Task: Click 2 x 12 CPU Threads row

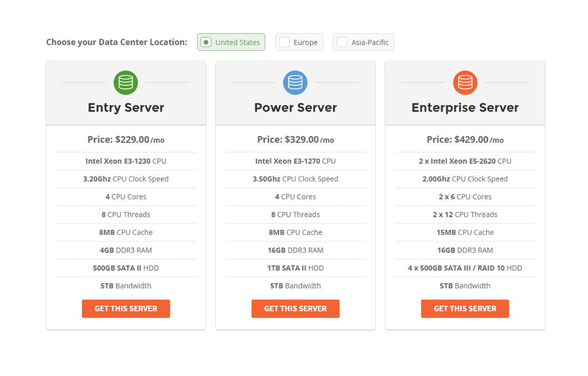Action: click(x=465, y=214)
